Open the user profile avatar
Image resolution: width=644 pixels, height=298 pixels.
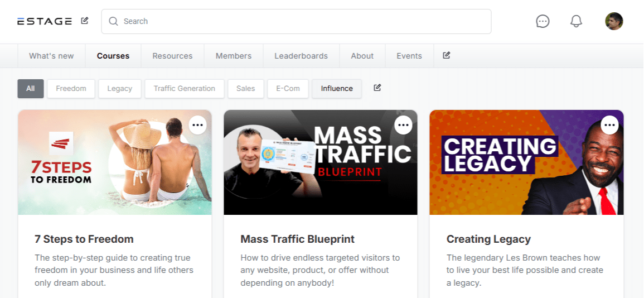tap(614, 21)
